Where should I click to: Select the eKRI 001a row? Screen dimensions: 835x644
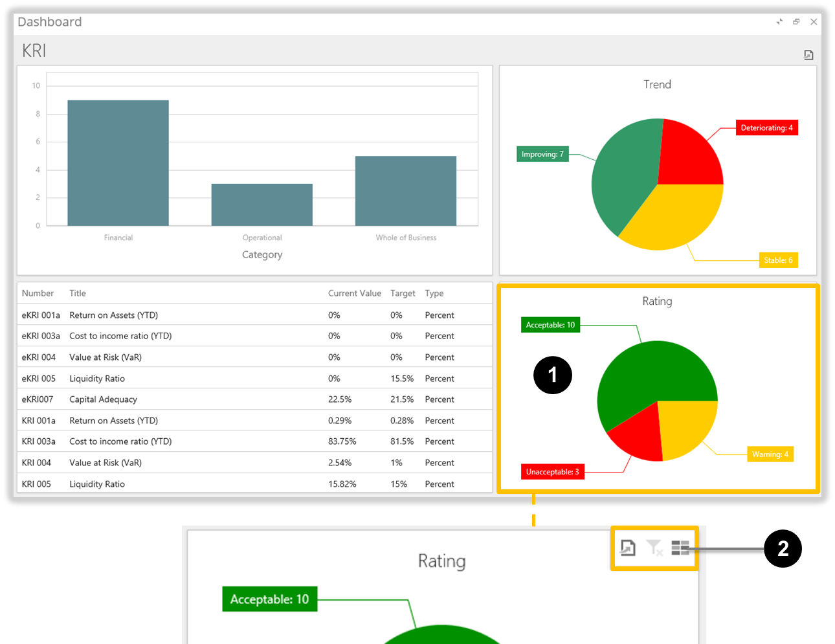pyautogui.click(x=254, y=315)
